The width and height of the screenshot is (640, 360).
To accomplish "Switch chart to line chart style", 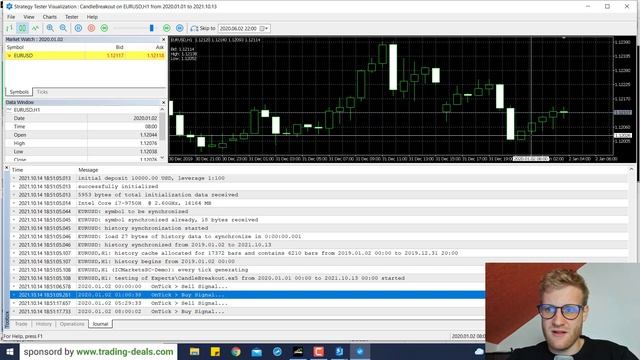I will point(36,28).
